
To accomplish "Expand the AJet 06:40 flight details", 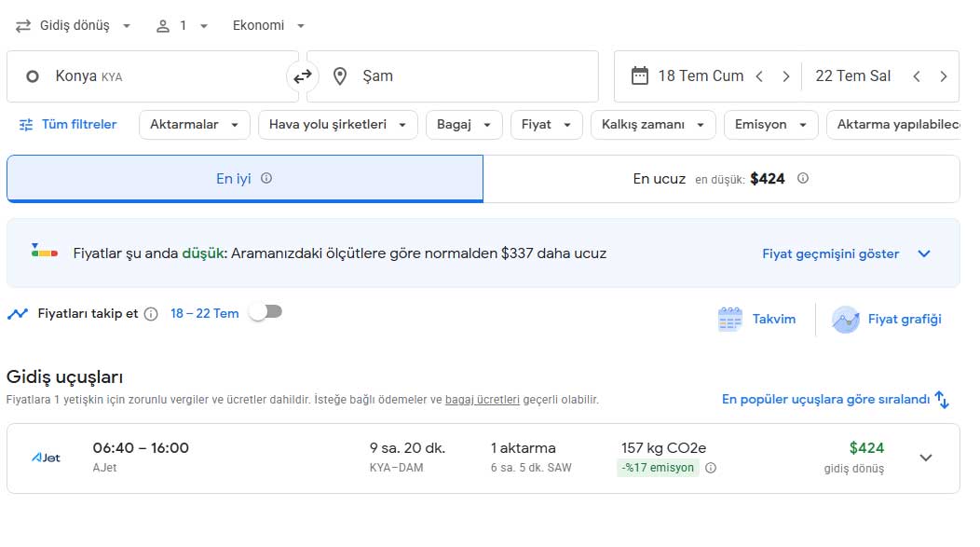I will pos(926,458).
